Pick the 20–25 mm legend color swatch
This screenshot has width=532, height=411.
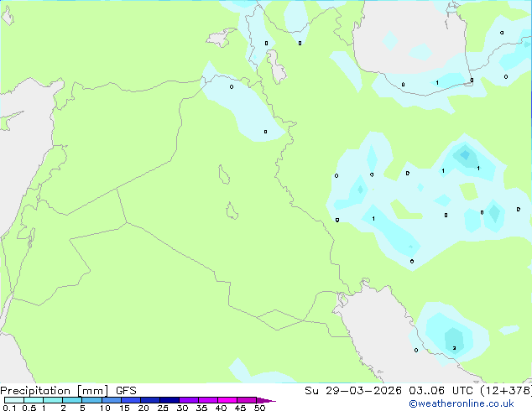150,400
